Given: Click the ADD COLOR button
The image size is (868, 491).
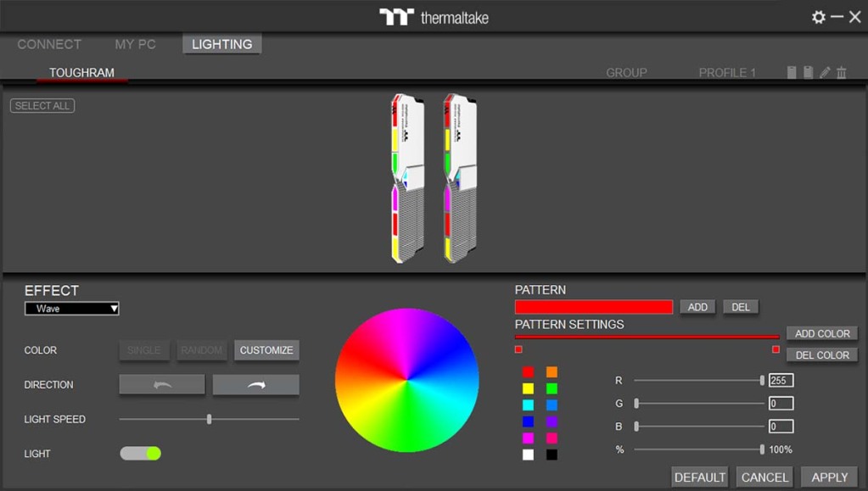Looking at the screenshot, I should 822,334.
